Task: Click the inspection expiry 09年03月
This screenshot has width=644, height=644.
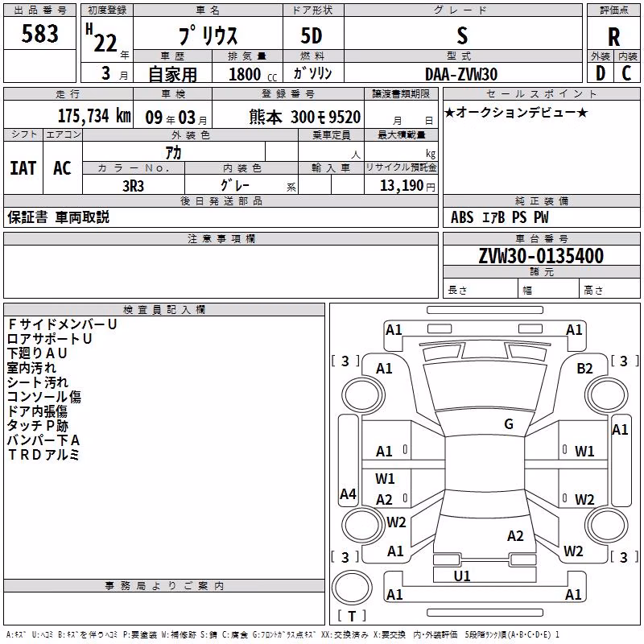Action: coord(176,118)
